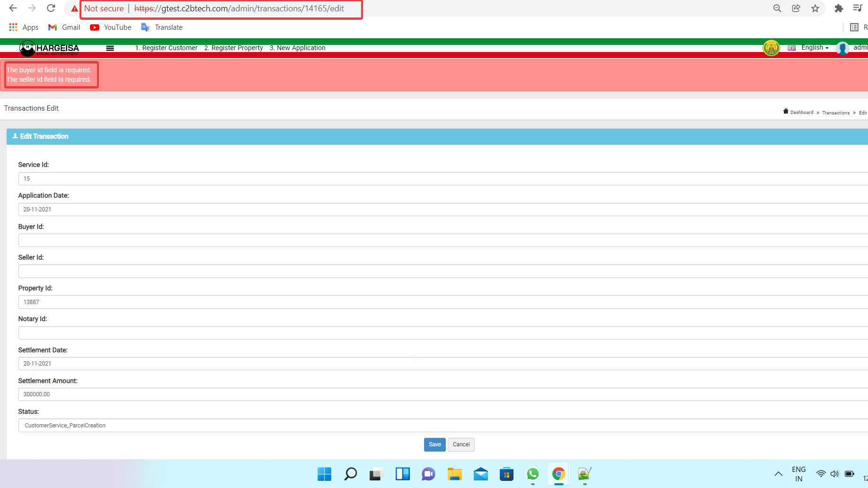
Task: Click the Transactions breadcrumb link
Action: [836, 113]
